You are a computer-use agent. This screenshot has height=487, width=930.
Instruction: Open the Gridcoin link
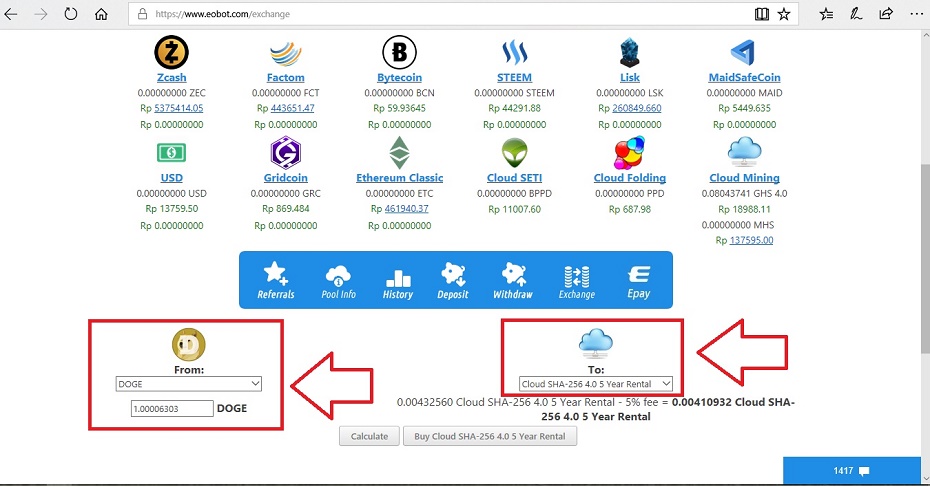coord(285,178)
